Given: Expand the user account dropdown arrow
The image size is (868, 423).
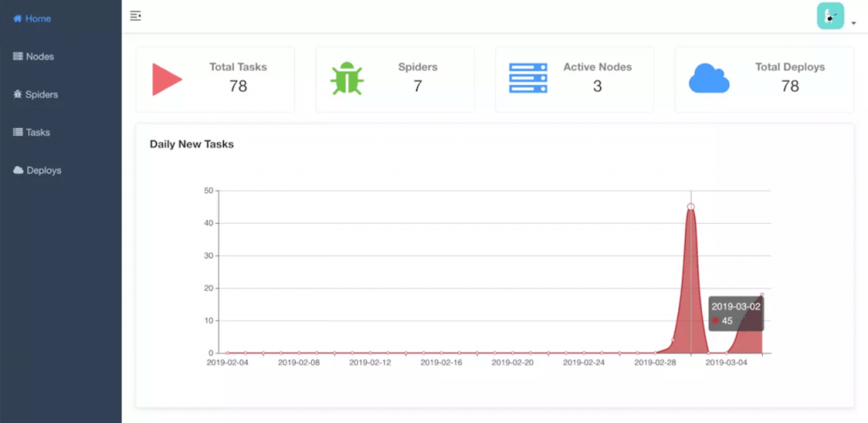Looking at the screenshot, I should [x=854, y=23].
